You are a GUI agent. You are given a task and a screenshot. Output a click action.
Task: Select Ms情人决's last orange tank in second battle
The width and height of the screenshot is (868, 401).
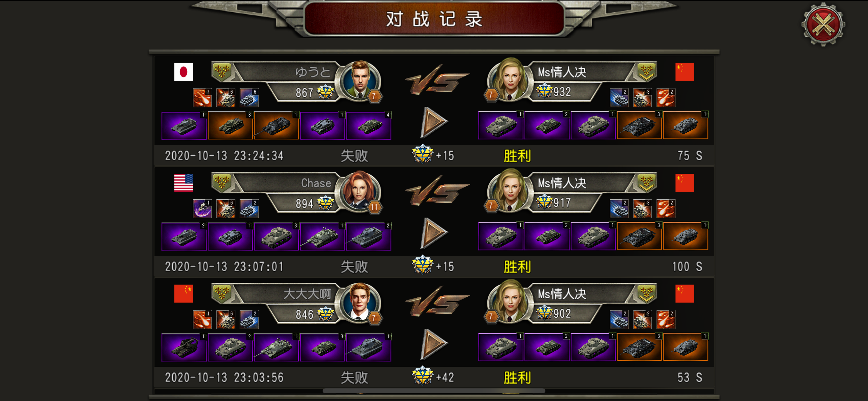click(x=685, y=236)
